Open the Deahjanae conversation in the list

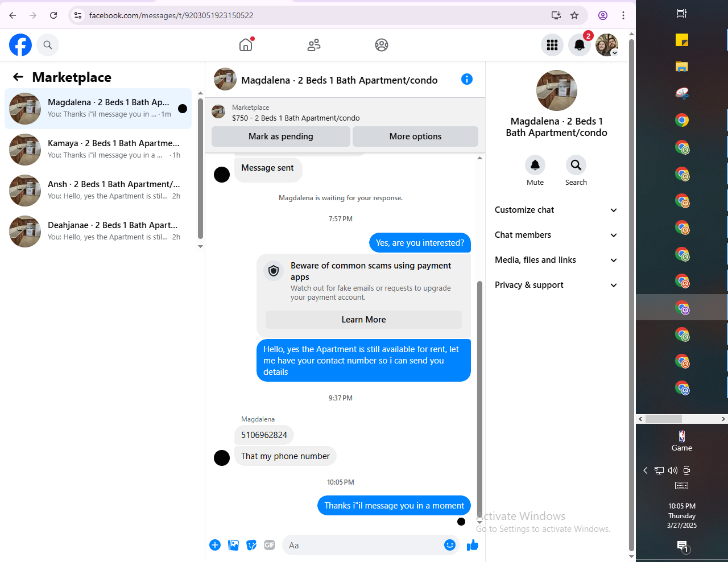pyautogui.click(x=98, y=231)
